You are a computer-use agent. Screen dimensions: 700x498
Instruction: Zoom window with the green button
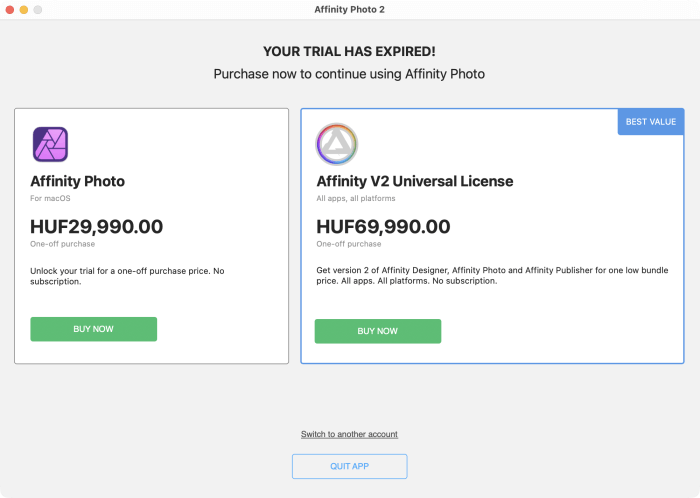[x=38, y=9]
